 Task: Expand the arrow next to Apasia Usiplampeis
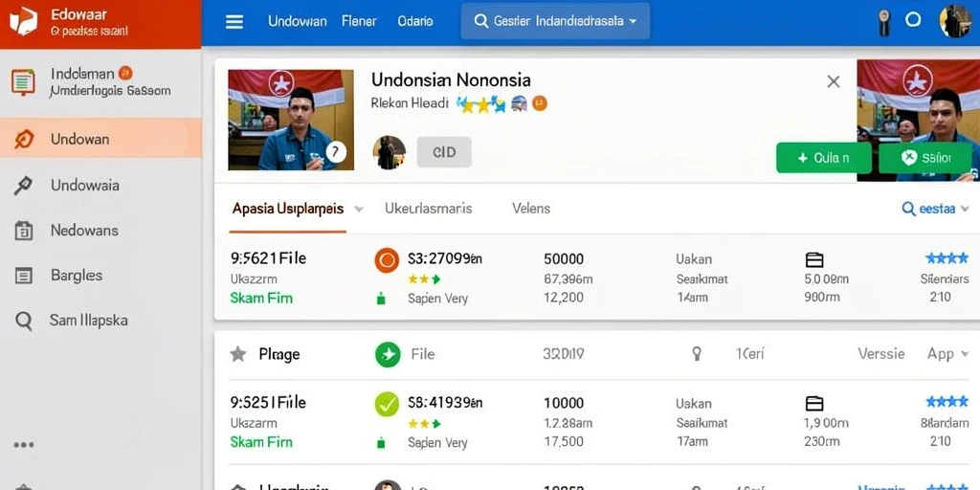359,209
